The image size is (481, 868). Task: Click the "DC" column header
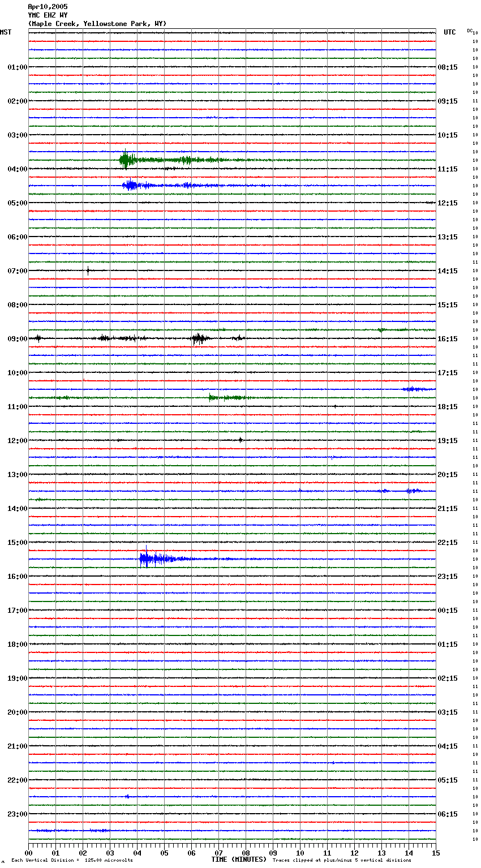pyautogui.click(x=470, y=31)
